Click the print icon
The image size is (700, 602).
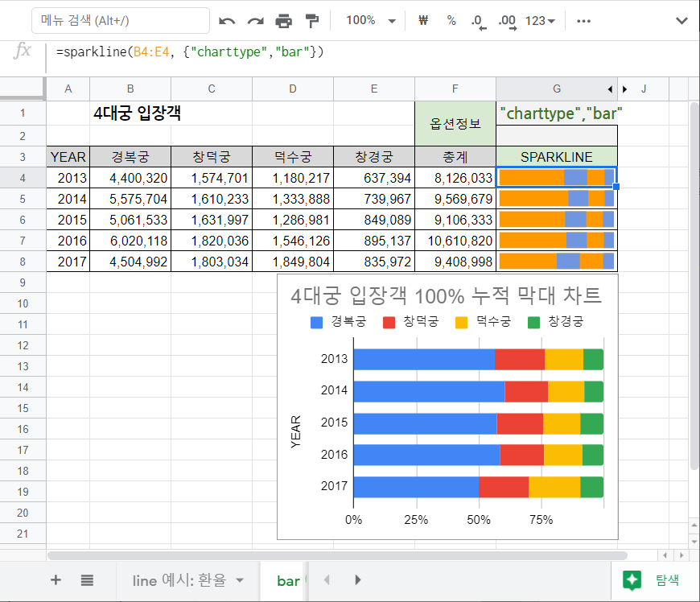pos(284,21)
